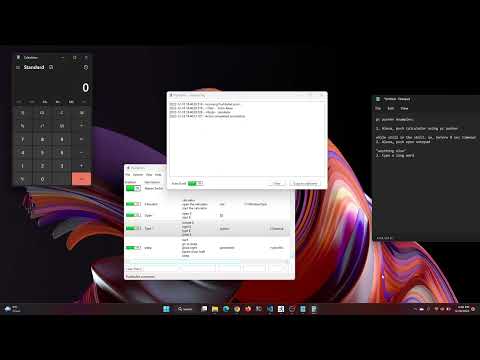
Task: Click the Clear button in session log
Action: pos(277,183)
